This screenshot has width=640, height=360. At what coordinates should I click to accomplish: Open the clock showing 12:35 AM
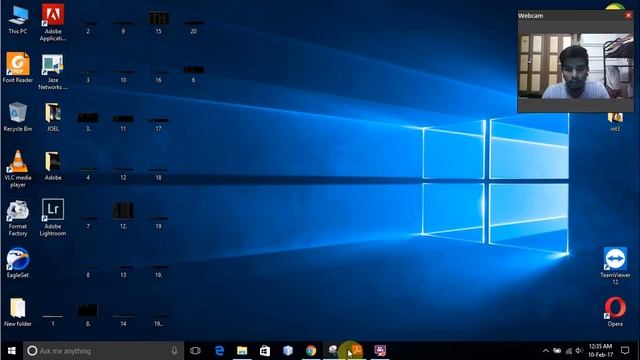[x=600, y=351]
